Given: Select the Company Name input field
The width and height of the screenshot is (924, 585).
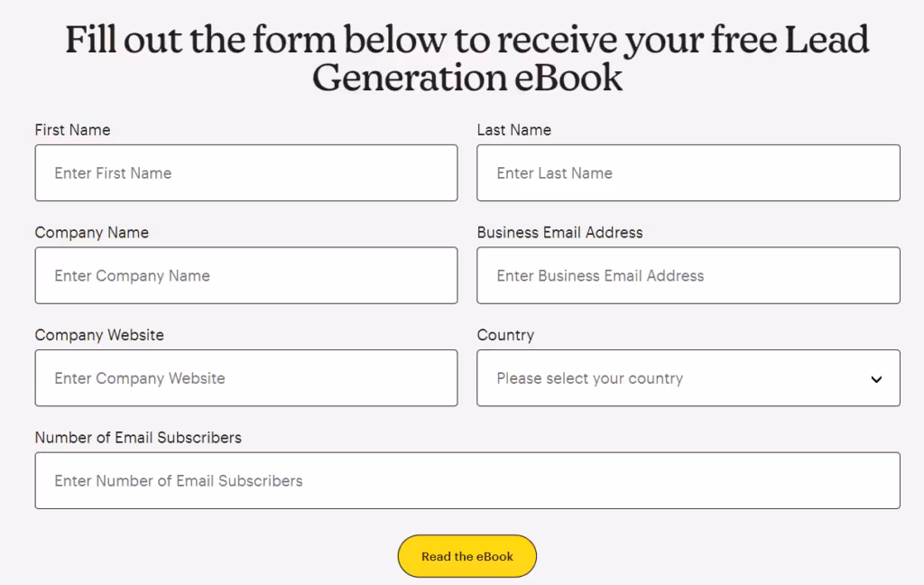Looking at the screenshot, I should click(245, 275).
